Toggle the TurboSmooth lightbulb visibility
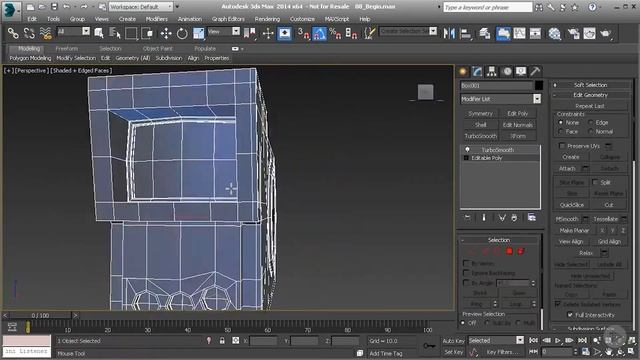Screen dimensions: 640x360 (x=467, y=149)
